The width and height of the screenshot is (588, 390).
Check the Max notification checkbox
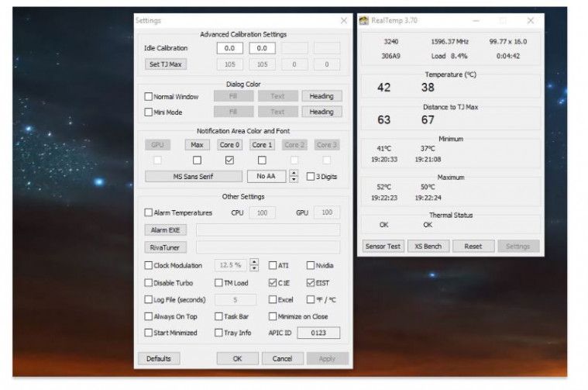coord(197,160)
